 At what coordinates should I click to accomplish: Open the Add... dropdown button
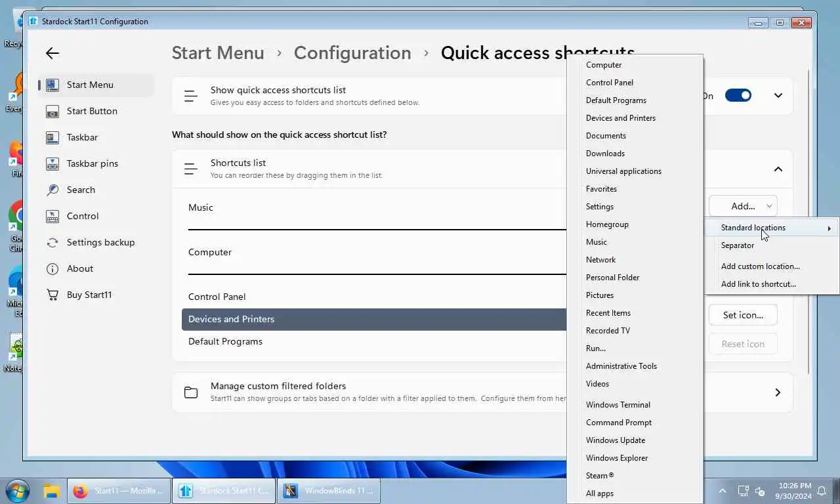coord(743,206)
